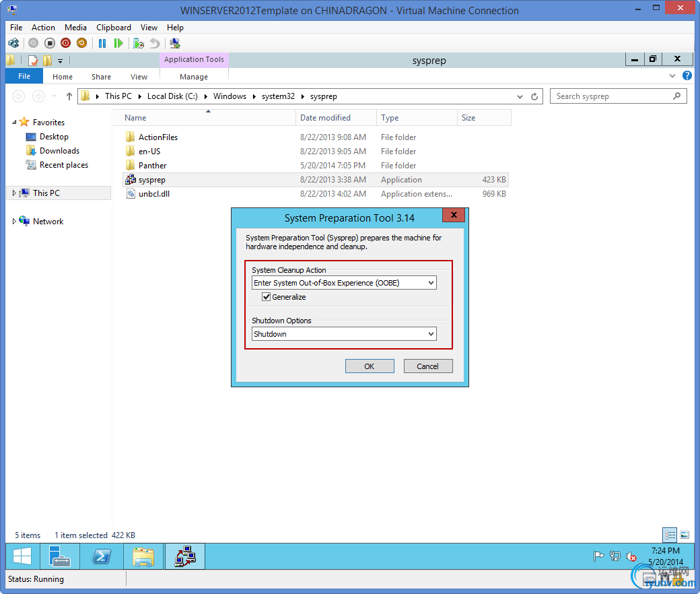Viewport: 700px width, 594px height.
Task: Click the blue Explorer help icon
Action: (687, 75)
